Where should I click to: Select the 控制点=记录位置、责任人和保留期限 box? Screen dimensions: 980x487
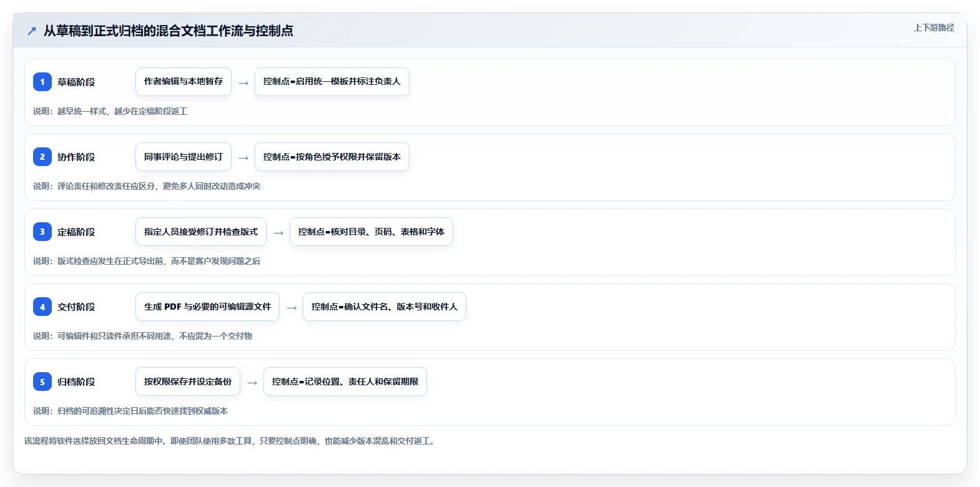(x=345, y=381)
